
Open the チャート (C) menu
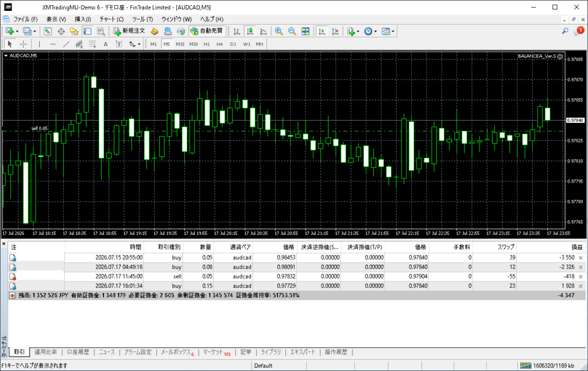(111, 19)
